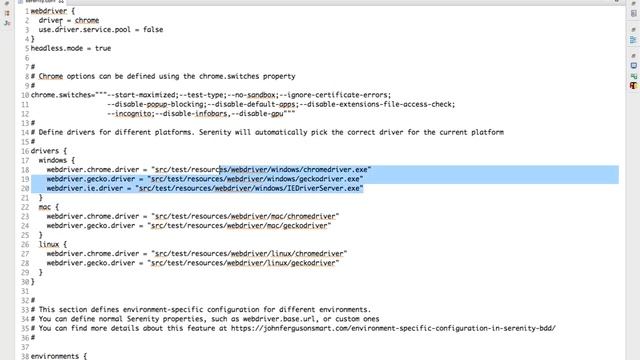This screenshot has height=360, width=640.
Task: Open the minimized Outline view icon
Action: 633,40
